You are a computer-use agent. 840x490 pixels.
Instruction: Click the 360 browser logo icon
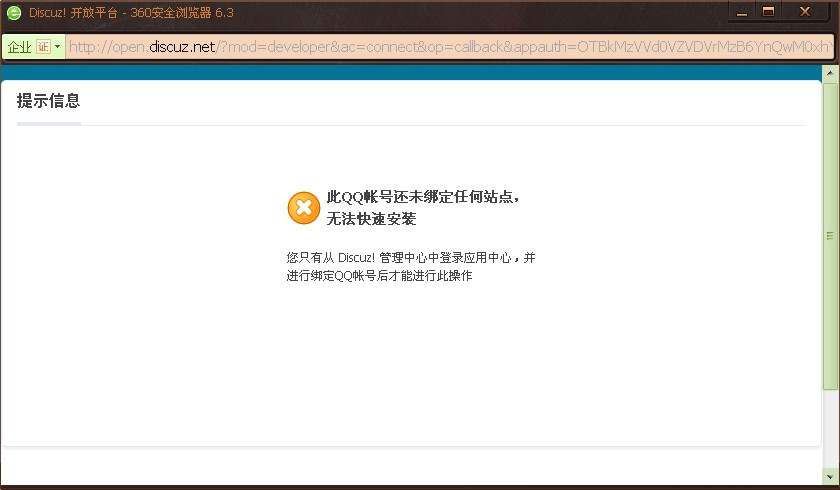tap(14, 13)
